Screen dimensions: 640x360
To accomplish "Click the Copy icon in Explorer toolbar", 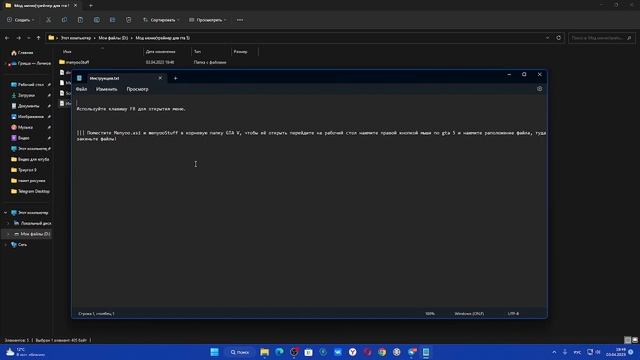I will pos(64,20).
